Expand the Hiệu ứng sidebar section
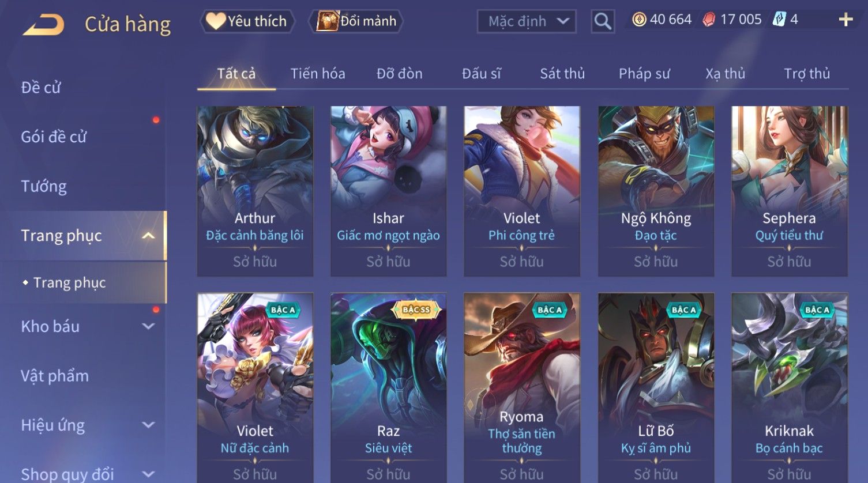Image resolution: width=868 pixels, height=483 pixels. (148, 425)
